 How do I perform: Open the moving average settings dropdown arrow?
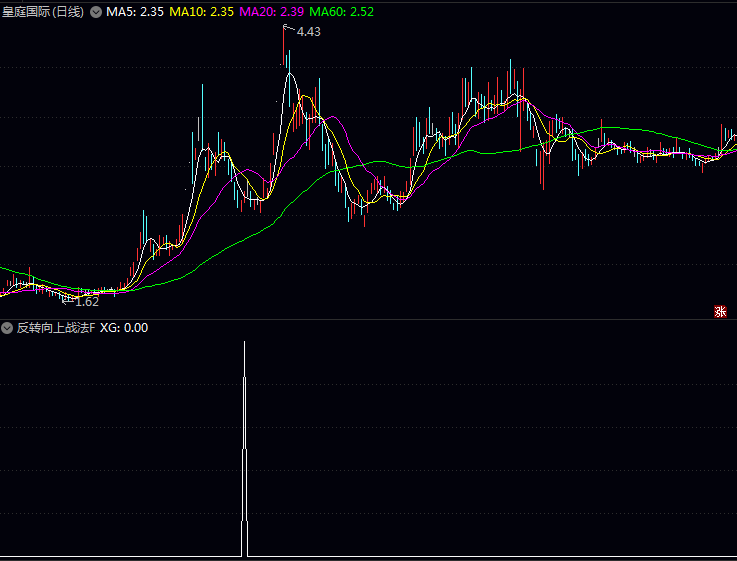coord(96,12)
